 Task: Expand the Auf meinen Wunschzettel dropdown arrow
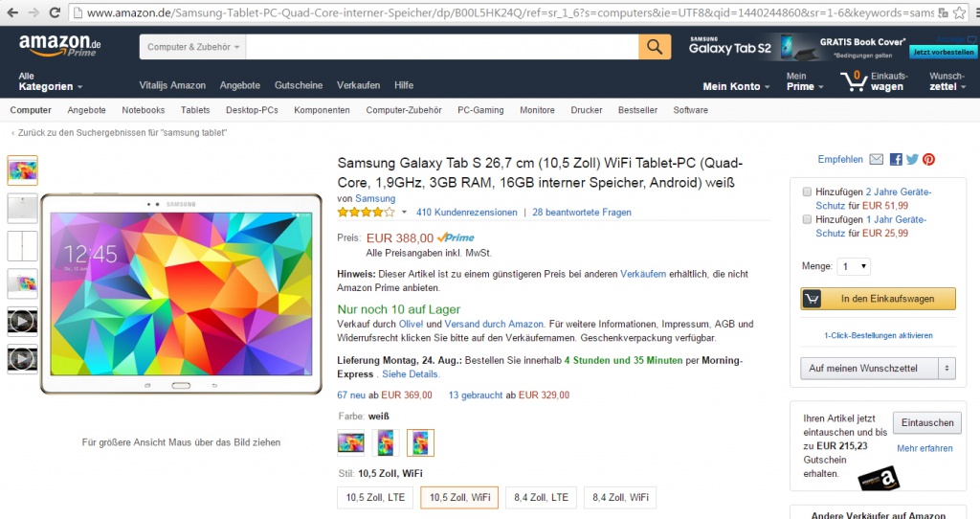pos(947,368)
